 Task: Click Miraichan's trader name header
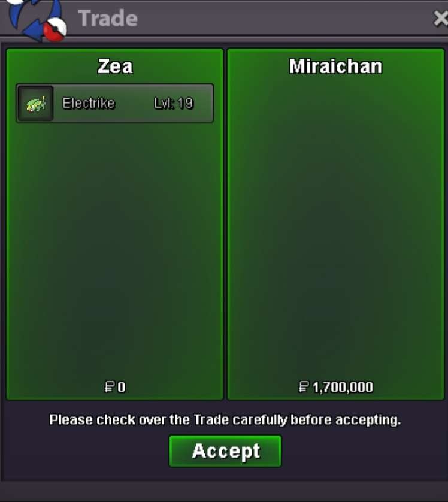point(335,66)
